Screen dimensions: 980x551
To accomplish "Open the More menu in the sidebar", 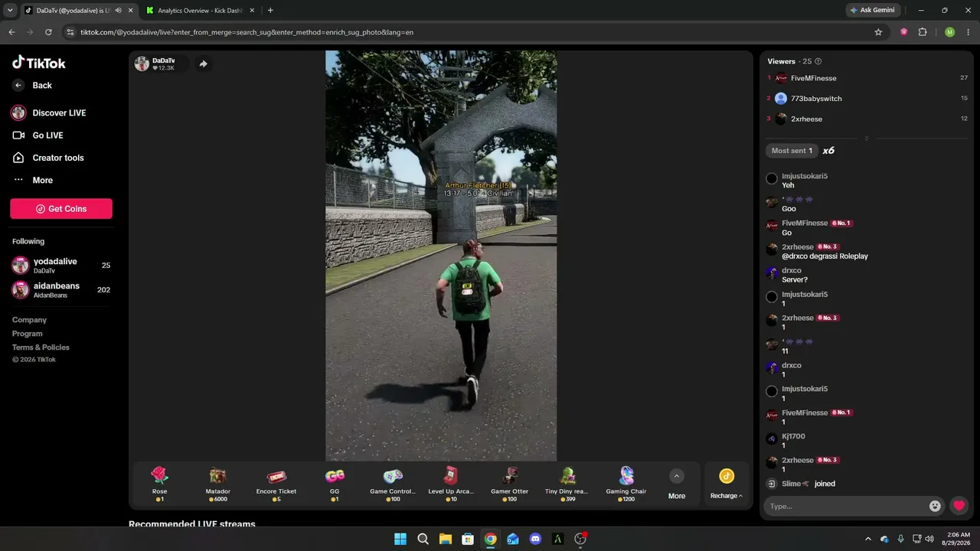I will pyautogui.click(x=33, y=180).
